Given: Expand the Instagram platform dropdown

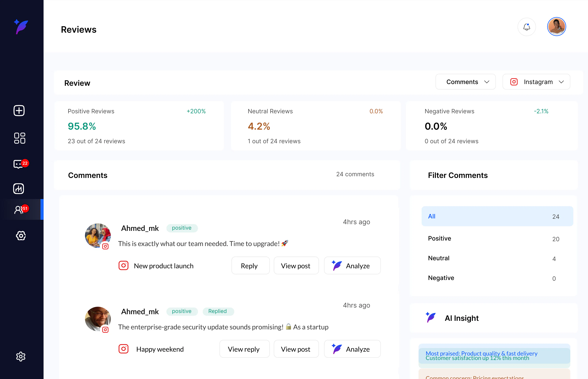Looking at the screenshot, I should 536,82.
